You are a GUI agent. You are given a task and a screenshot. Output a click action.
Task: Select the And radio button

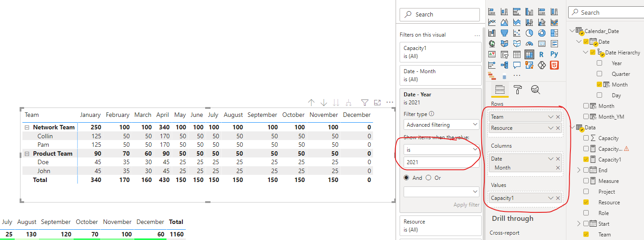(x=406, y=178)
